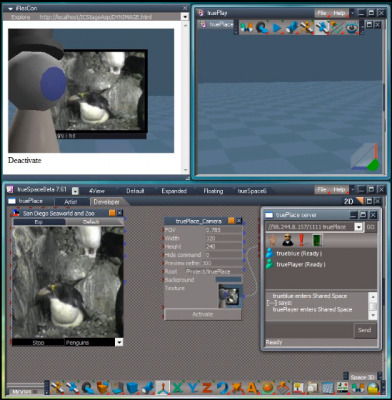The image size is (392, 400).
Task: Click the highlighted blue cross navigation icon in truePlay toolbar
Action: (x=321, y=28)
